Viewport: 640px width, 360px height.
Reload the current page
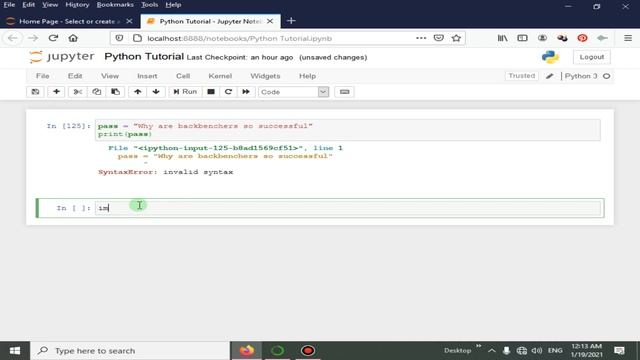[x=53, y=38]
